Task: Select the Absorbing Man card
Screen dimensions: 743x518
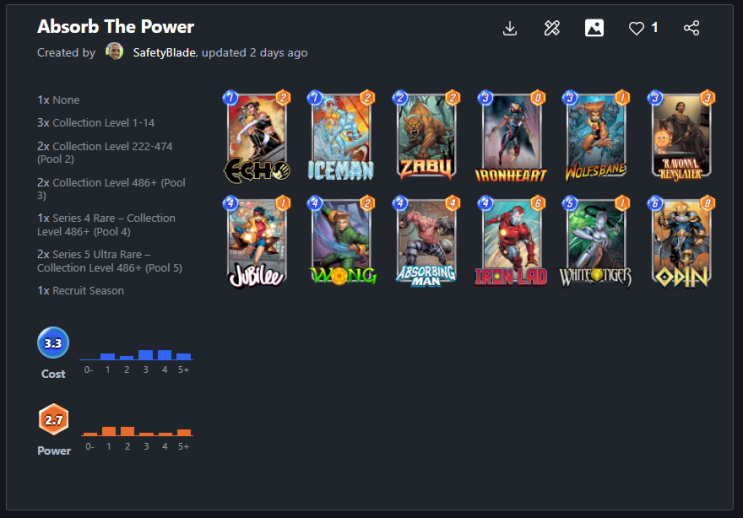Action: [x=426, y=242]
